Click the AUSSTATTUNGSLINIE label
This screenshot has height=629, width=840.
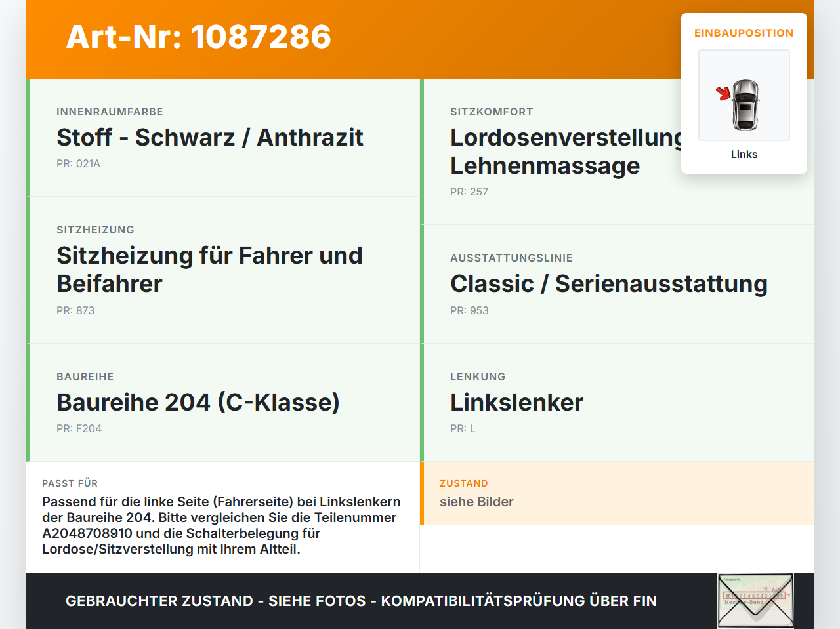coord(511,258)
